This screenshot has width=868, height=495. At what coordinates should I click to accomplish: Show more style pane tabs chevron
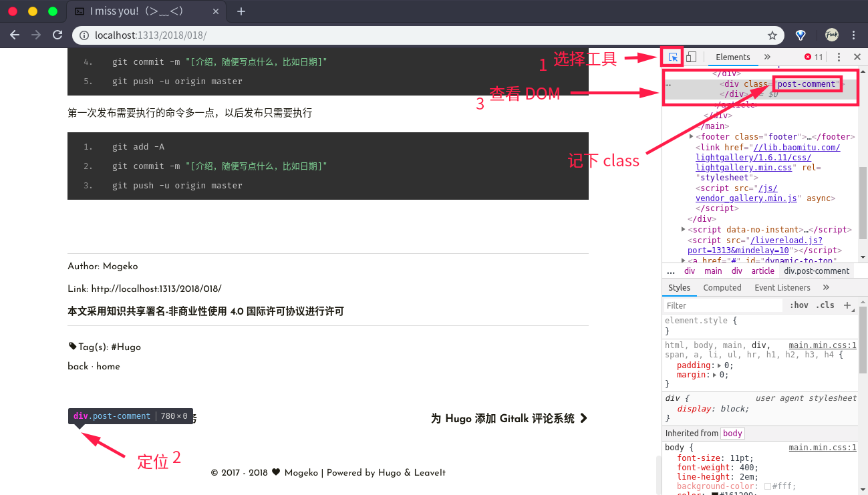point(826,288)
